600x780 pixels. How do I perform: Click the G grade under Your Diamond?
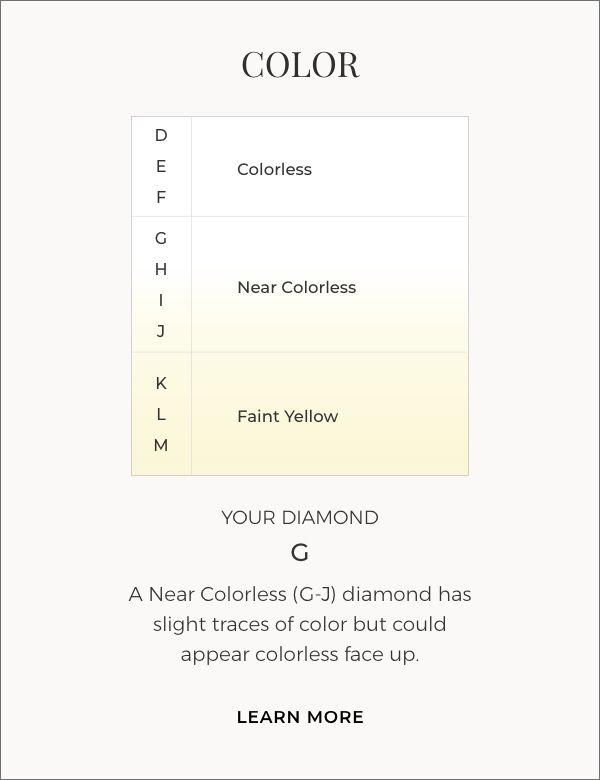coord(300,552)
